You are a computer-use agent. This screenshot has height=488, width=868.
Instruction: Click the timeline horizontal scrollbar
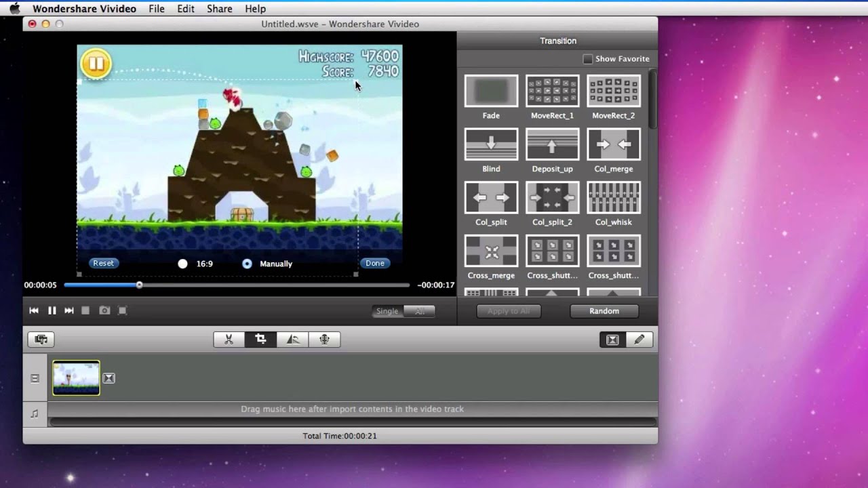pos(353,422)
